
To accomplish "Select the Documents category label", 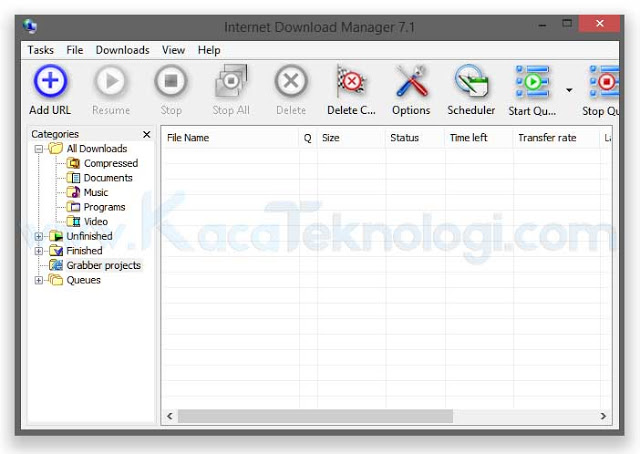I will click(108, 178).
